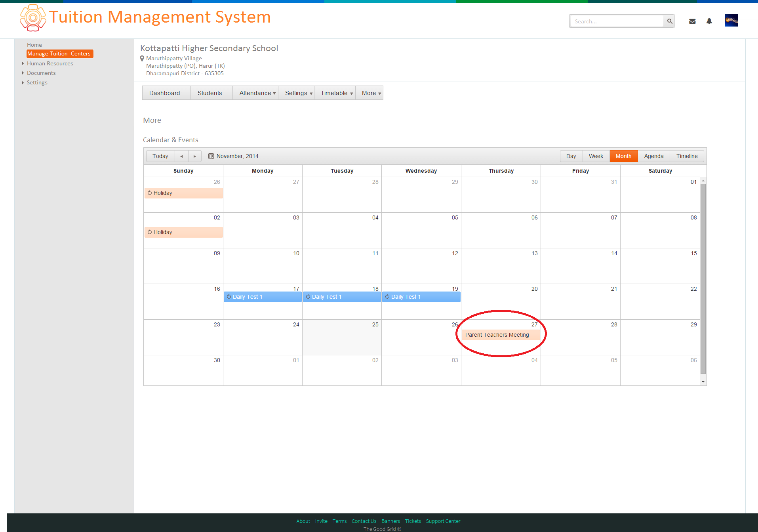Switch calendar to Day view
The image size is (758, 532).
(571, 156)
